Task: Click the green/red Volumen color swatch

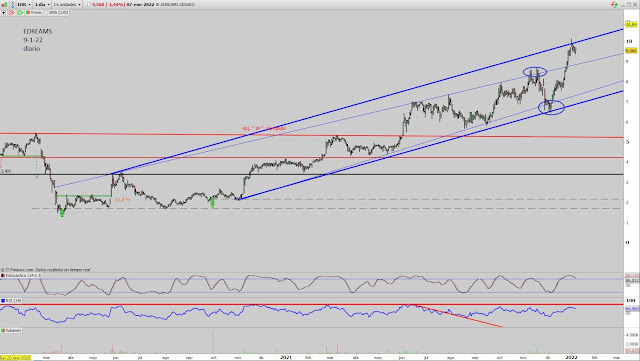Action: [x=3, y=330]
